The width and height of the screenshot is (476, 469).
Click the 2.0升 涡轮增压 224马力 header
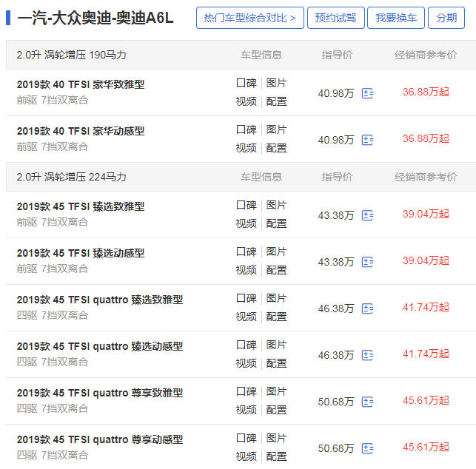71,177
